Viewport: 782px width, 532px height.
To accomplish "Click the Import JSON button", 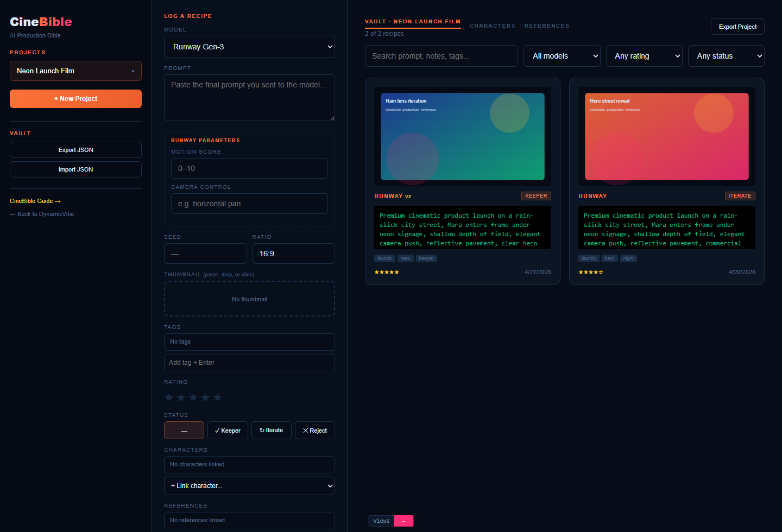I will [75, 169].
